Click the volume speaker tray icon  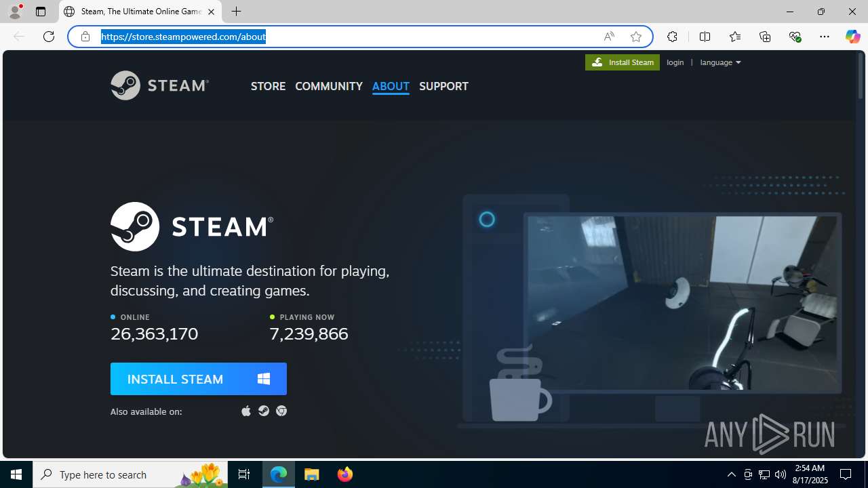pos(781,474)
